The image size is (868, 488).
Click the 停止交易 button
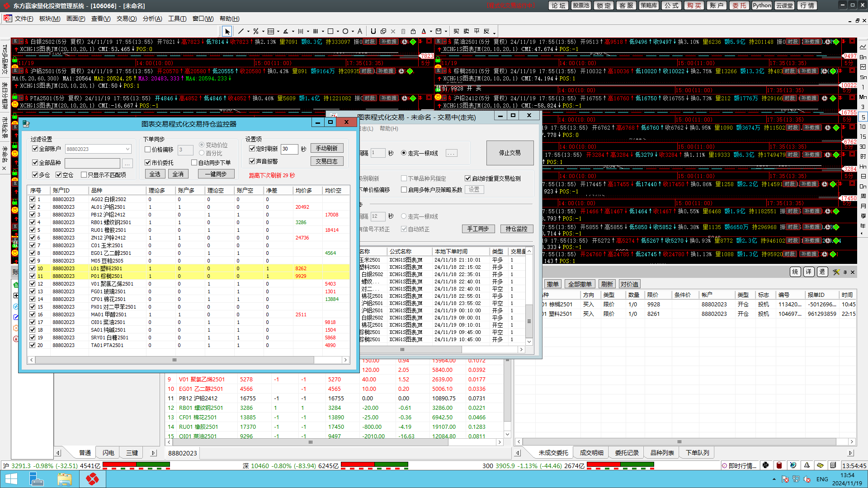(510, 153)
